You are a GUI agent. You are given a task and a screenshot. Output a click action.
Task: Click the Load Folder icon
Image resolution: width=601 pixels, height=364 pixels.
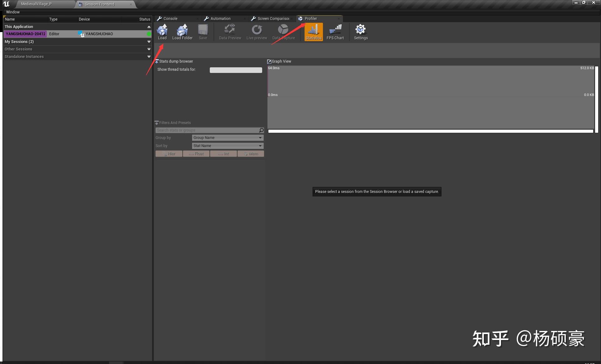182,32
